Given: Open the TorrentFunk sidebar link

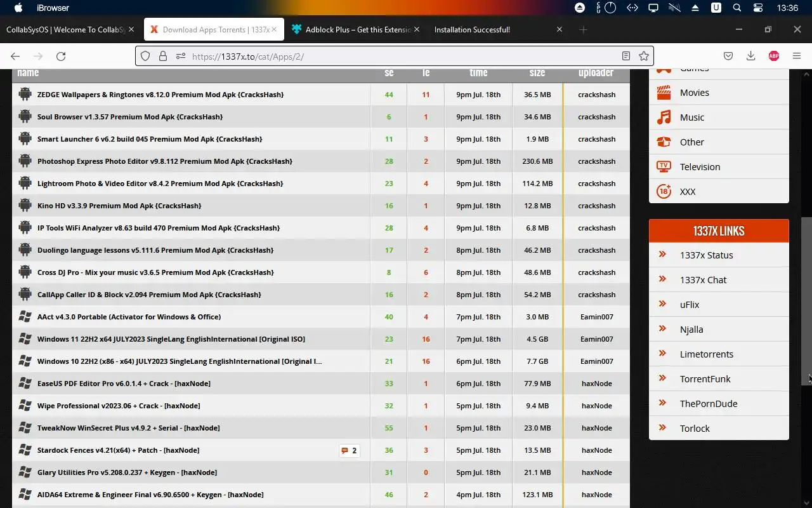Looking at the screenshot, I should (705, 379).
